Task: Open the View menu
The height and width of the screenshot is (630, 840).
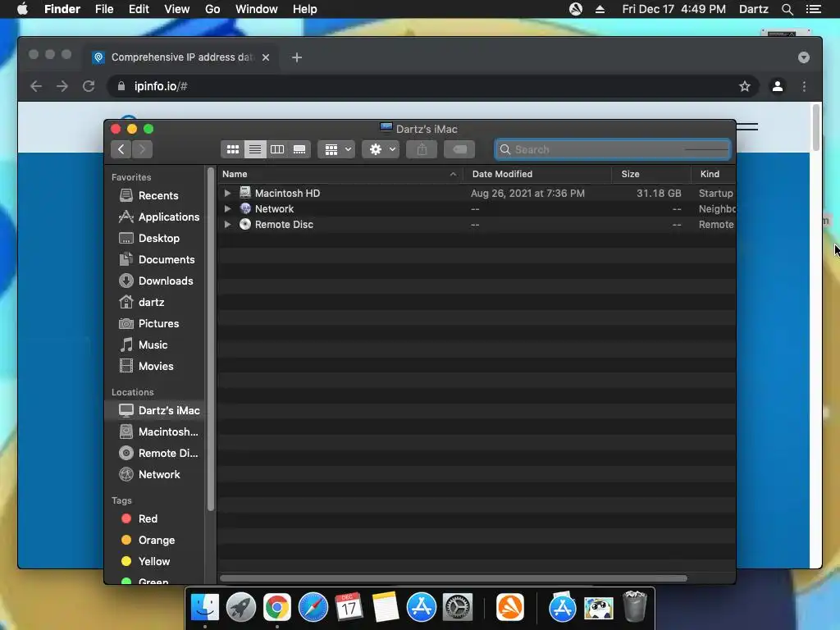Action: (177, 9)
